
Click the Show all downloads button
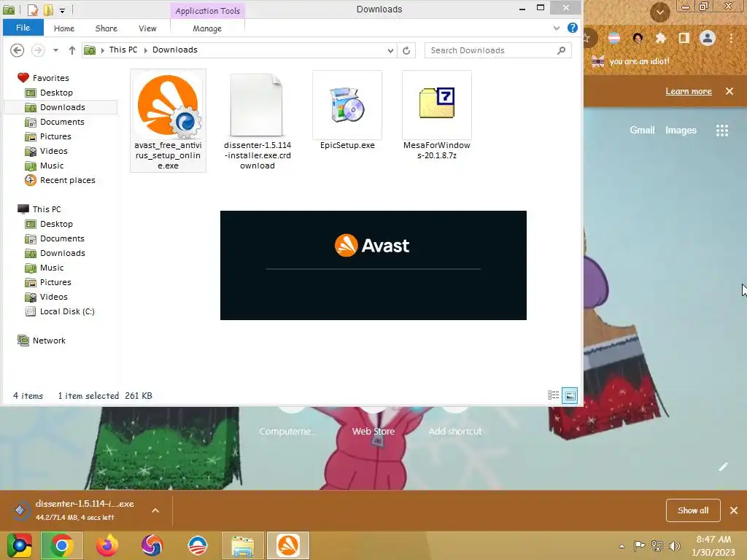[x=693, y=510]
